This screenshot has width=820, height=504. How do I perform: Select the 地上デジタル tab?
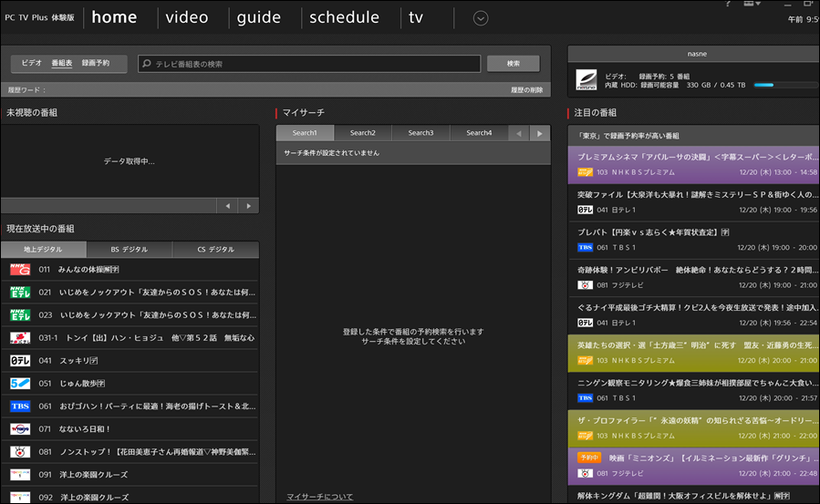[44, 249]
